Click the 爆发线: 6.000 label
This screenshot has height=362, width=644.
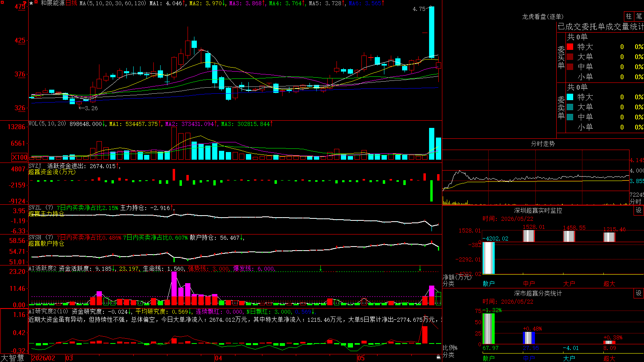click(x=254, y=269)
